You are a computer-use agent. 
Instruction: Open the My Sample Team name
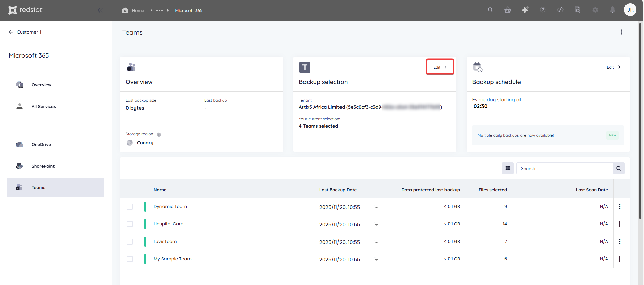coord(173,259)
